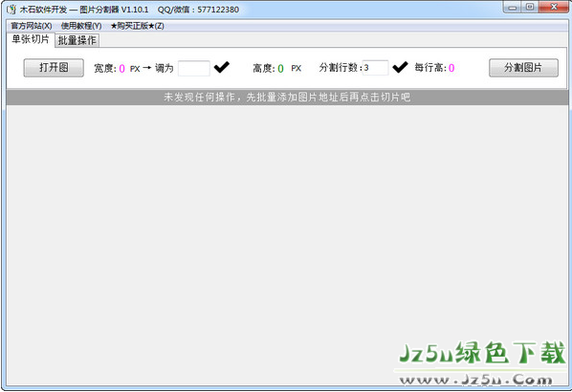Focus the 分割行数 input field

(375, 68)
